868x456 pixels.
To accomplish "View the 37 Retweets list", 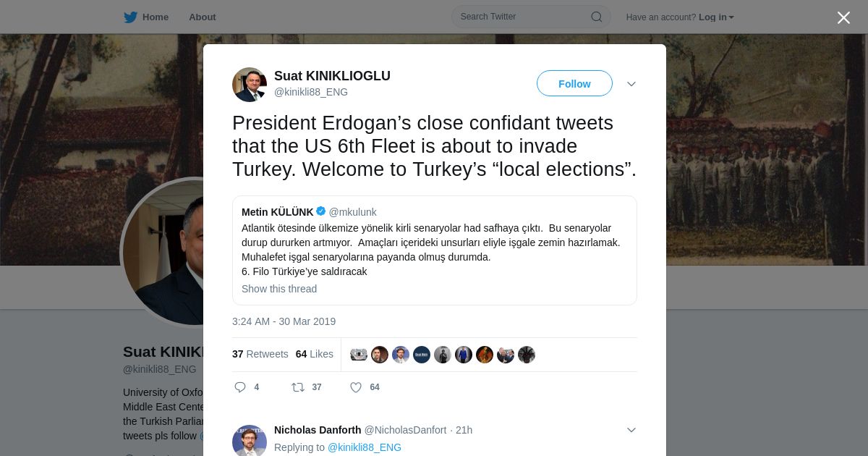I will (x=260, y=354).
